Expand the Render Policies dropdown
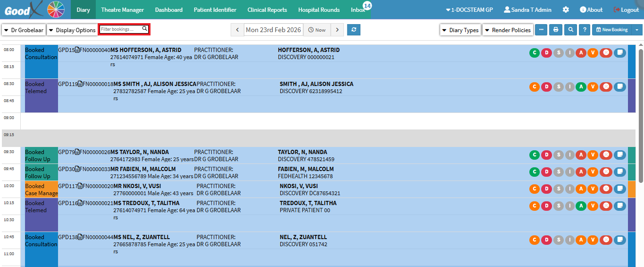Image resolution: width=644 pixels, height=267 pixels. pyautogui.click(x=508, y=30)
